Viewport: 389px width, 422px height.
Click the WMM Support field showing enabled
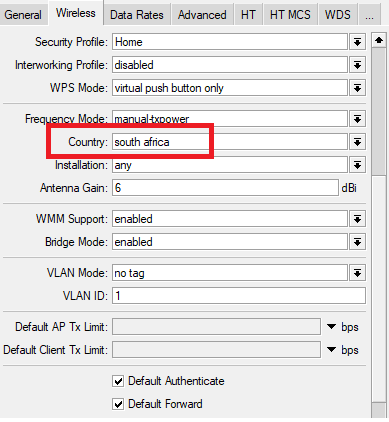230,219
